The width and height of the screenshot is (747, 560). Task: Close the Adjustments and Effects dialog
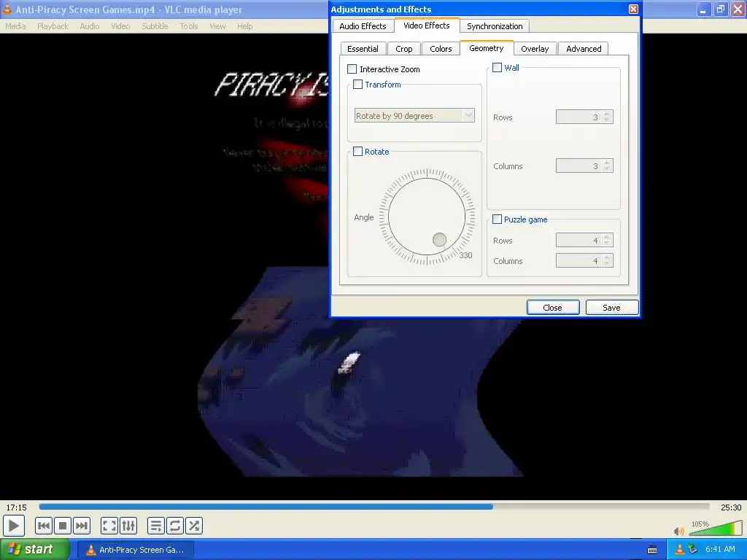point(633,9)
